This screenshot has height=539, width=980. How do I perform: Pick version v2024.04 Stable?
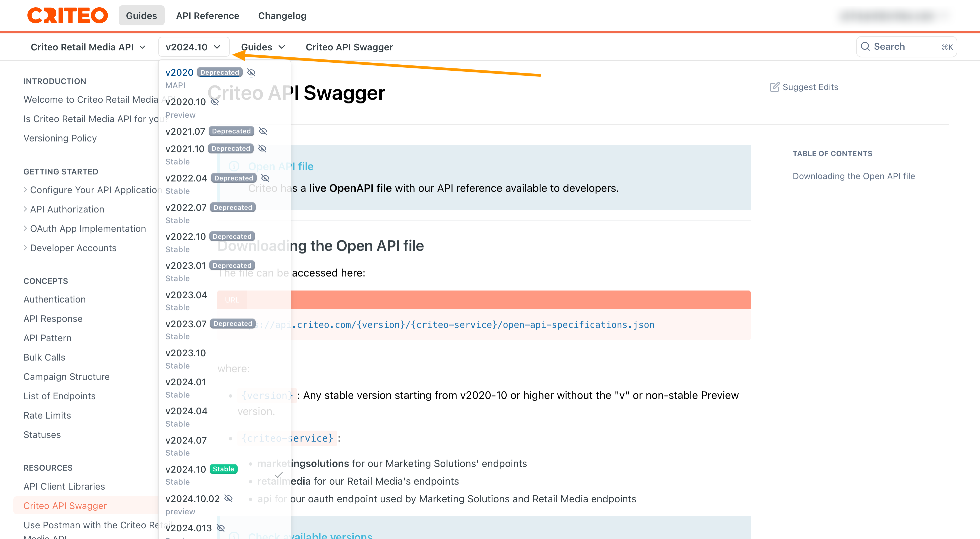click(224, 417)
